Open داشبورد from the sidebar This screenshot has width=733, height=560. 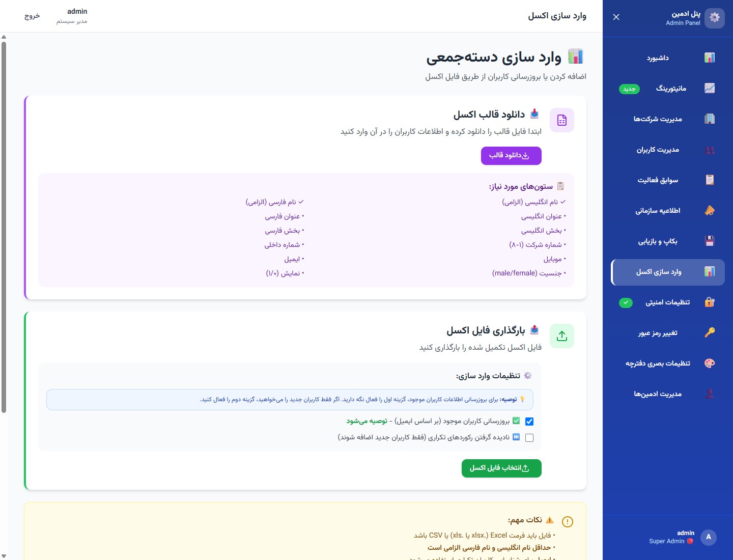click(x=668, y=58)
